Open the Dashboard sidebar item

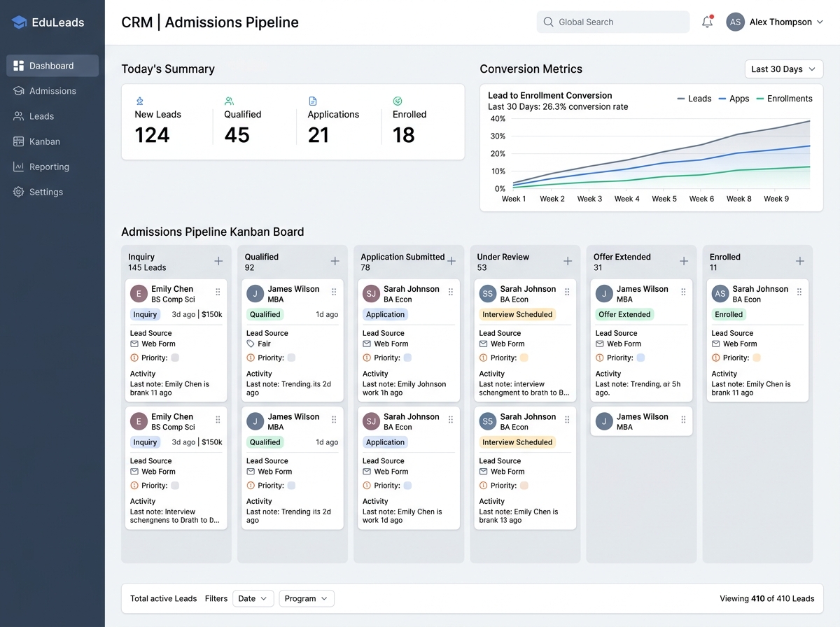(52, 66)
